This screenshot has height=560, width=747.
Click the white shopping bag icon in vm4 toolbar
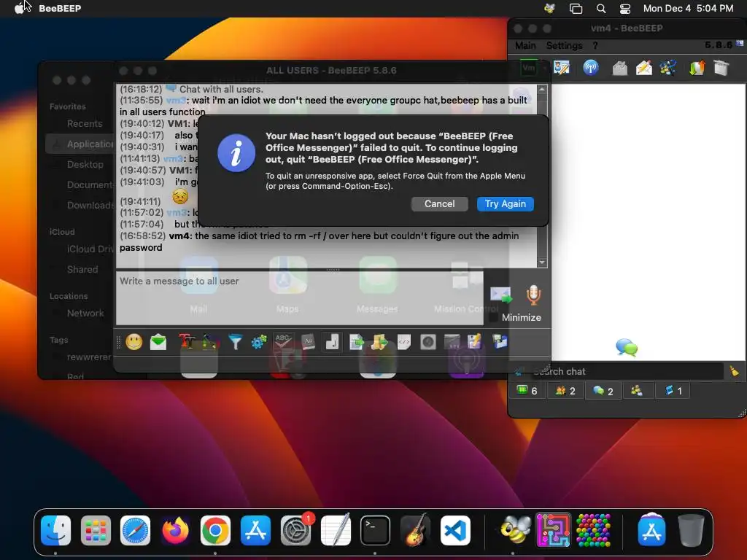pos(721,68)
